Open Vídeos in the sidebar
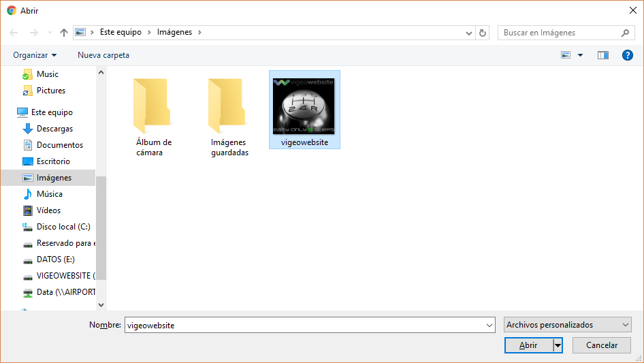 [48, 210]
